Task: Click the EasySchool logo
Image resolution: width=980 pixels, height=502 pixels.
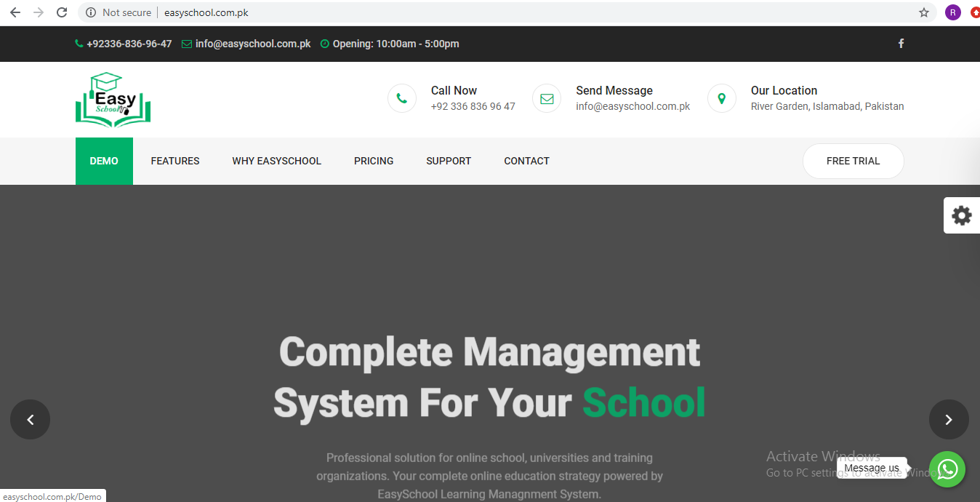Action: (113, 100)
